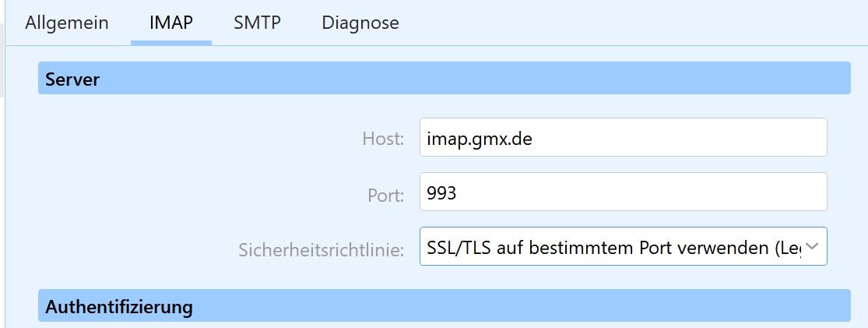Click the empty tab bar right of Diagnose

point(623,23)
